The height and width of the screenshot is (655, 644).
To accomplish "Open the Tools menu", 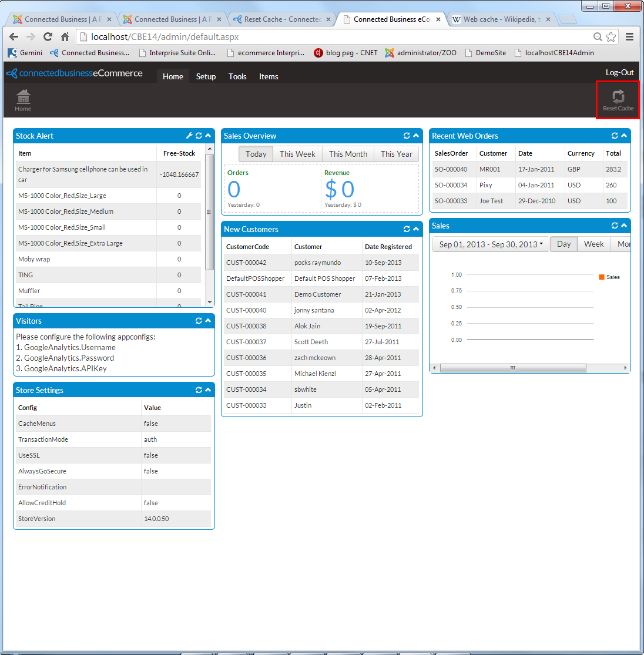I will click(x=237, y=76).
